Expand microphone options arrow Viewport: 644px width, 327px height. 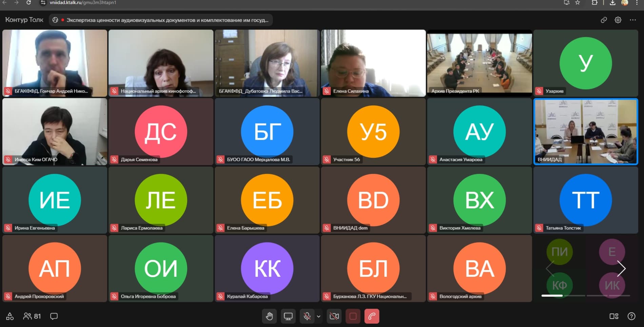[x=319, y=316]
